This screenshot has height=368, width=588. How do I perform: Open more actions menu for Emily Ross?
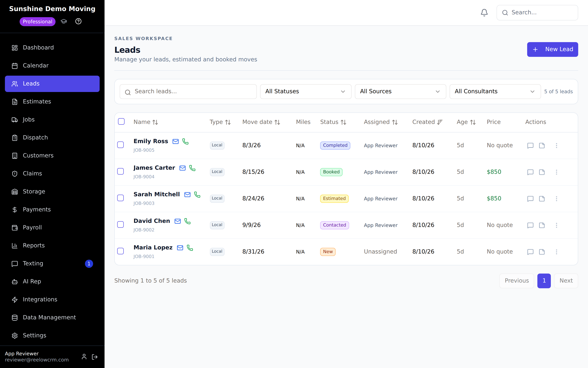[556, 146]
